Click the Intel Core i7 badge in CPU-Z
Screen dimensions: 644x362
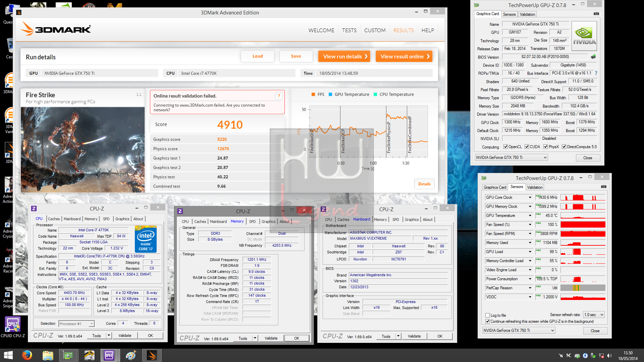tap(146, 239)
